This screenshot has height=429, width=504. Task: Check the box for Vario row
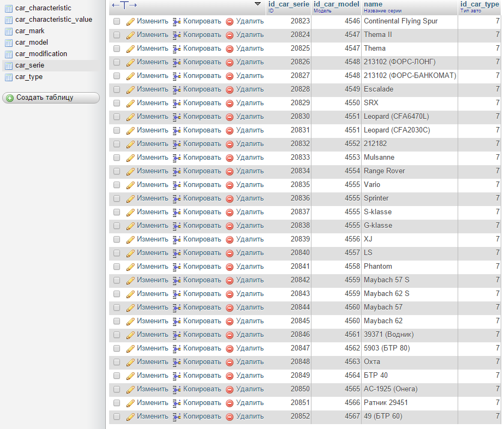click(117, 185)
